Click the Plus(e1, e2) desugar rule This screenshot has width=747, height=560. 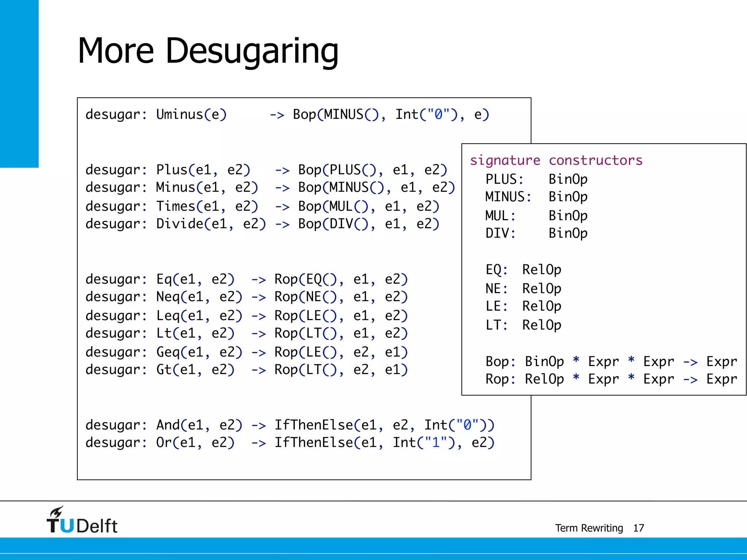[266, 170]
